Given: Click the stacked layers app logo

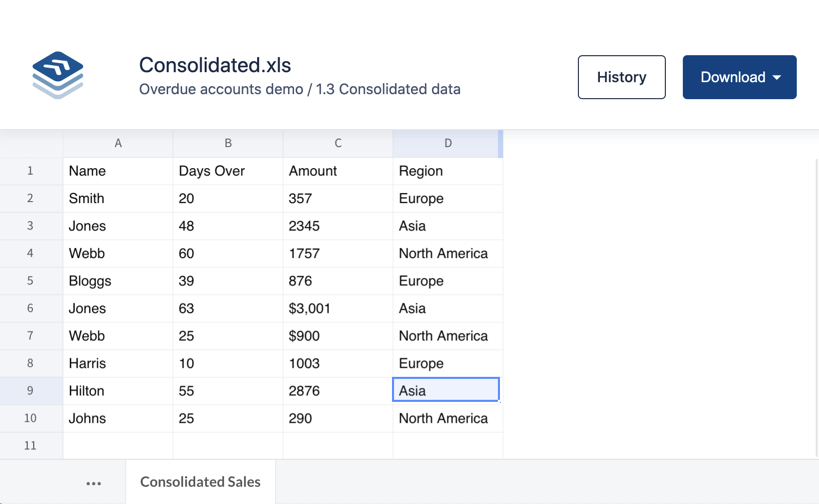Looking at the screenshot, I should point(58,76).
